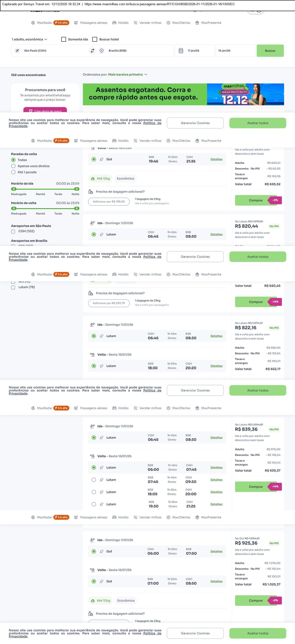
Task: Click the calendar icon beside departure date
Action: point(181,51)
